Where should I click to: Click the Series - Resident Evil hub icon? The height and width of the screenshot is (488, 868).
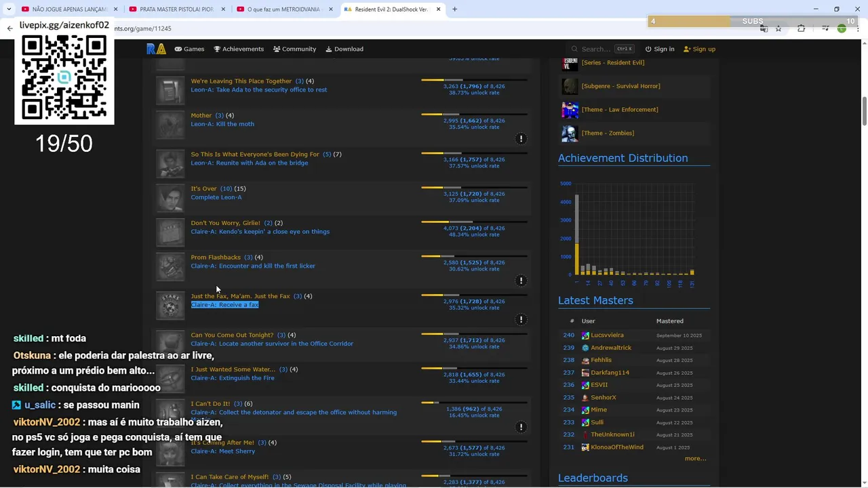[570, 63]
